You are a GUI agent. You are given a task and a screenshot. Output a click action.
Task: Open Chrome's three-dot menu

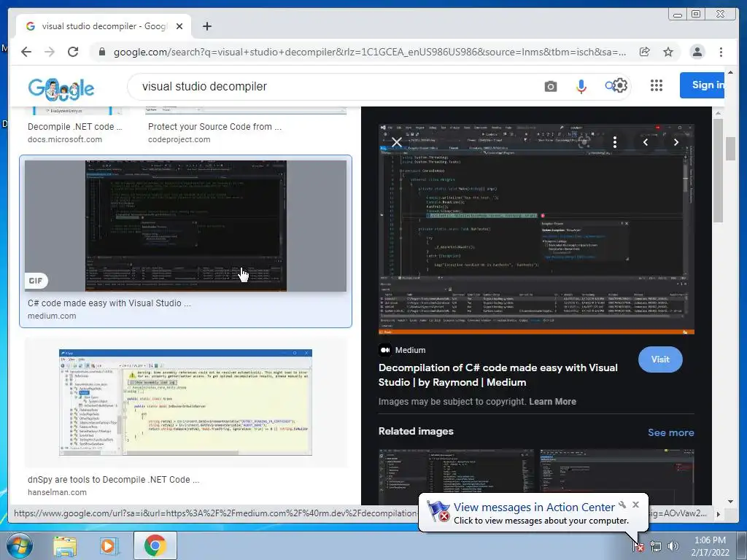click(721, 52)
